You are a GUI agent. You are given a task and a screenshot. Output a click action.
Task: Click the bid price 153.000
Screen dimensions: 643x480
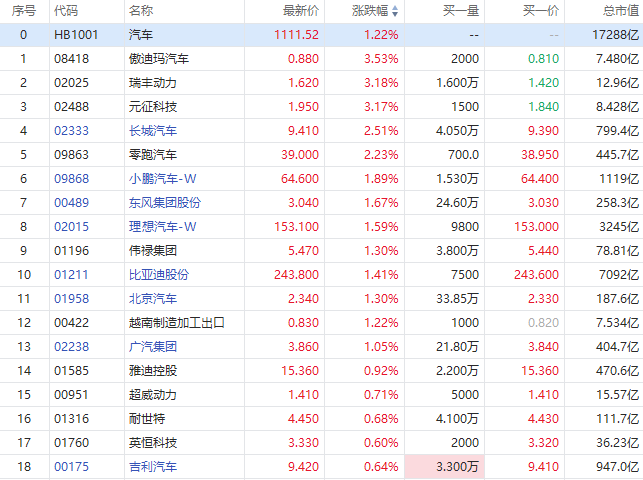(536, 227)
